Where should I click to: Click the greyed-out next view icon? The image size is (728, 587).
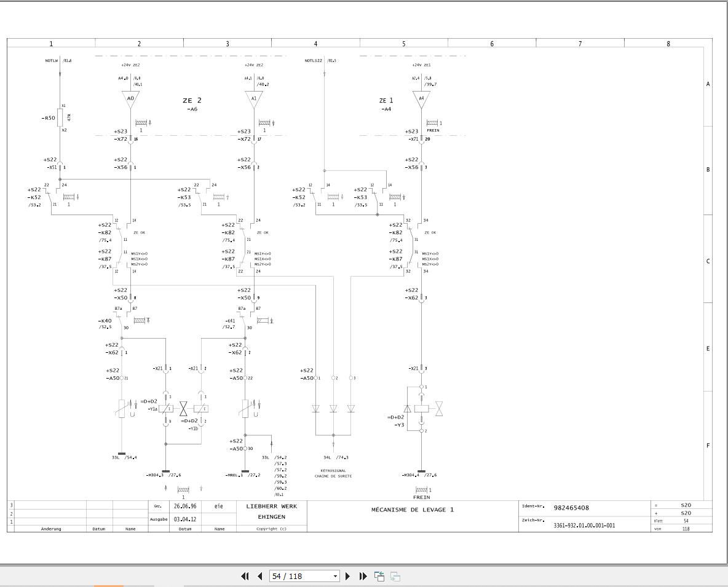[395, 576]
